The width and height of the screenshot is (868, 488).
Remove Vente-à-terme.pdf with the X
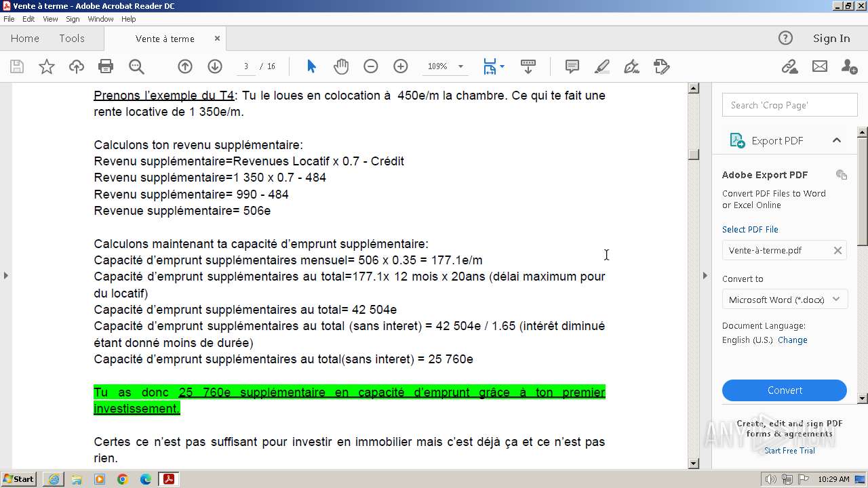pyautogui.click(x=837, y=250)
